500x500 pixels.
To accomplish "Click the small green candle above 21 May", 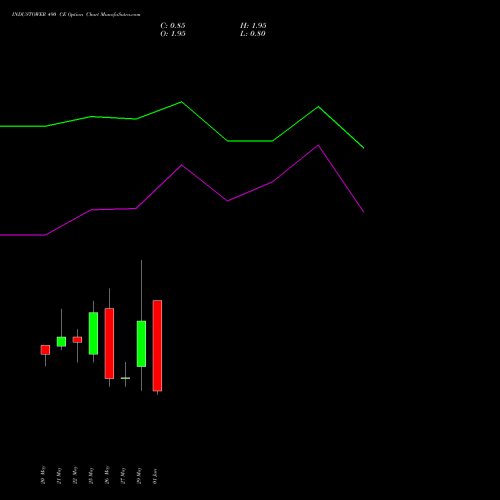I will click(61, 342).
